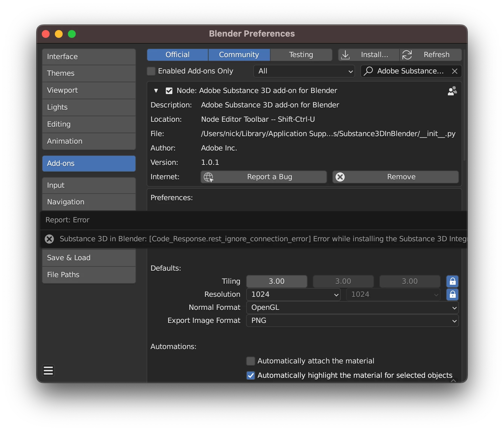The image size is (504, 431).
Task: Click the Install... button
Action: click(x=369, y=55)
